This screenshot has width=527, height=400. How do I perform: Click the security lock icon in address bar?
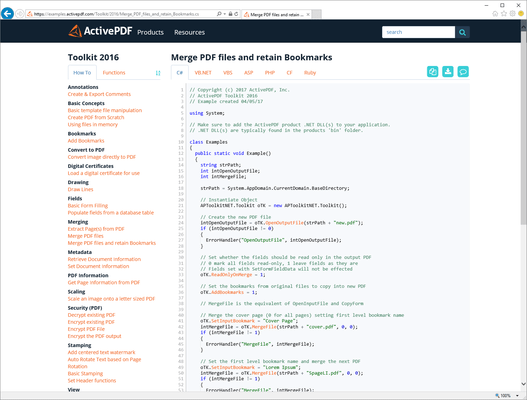230,14
